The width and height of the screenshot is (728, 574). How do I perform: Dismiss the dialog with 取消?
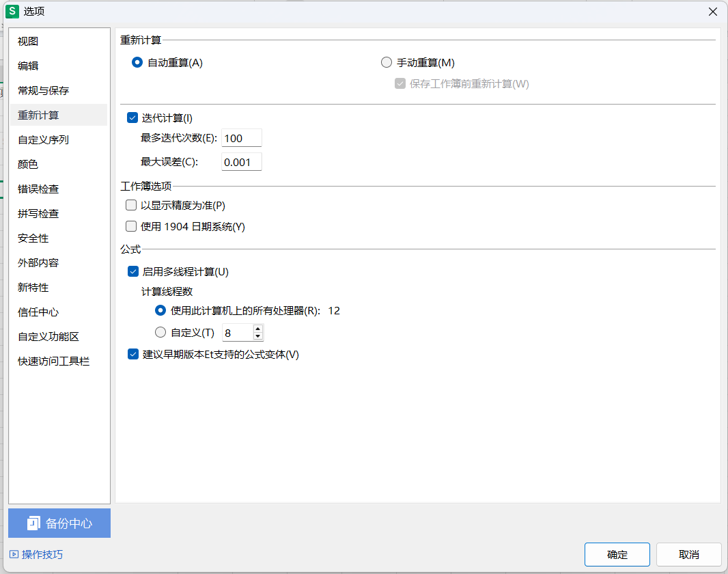click(688, 554)
